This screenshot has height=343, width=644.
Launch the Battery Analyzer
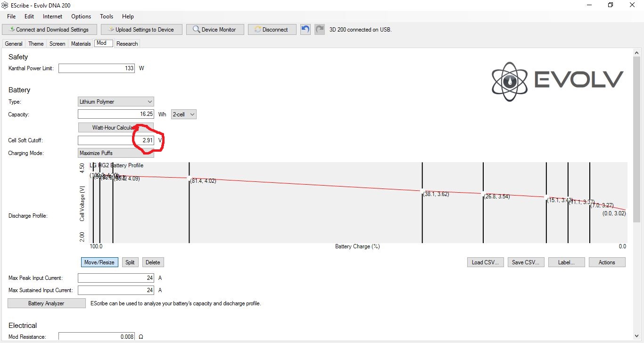coord(46,303)
